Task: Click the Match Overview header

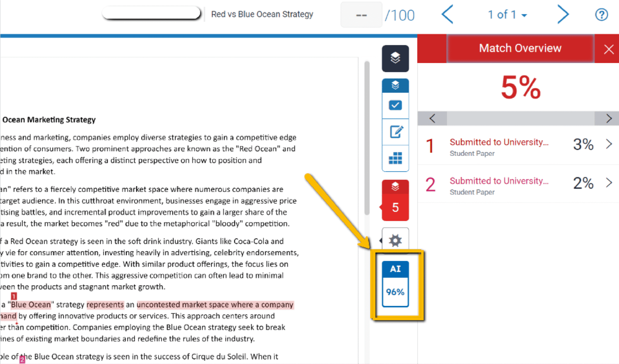Action: tap(520, 48)
